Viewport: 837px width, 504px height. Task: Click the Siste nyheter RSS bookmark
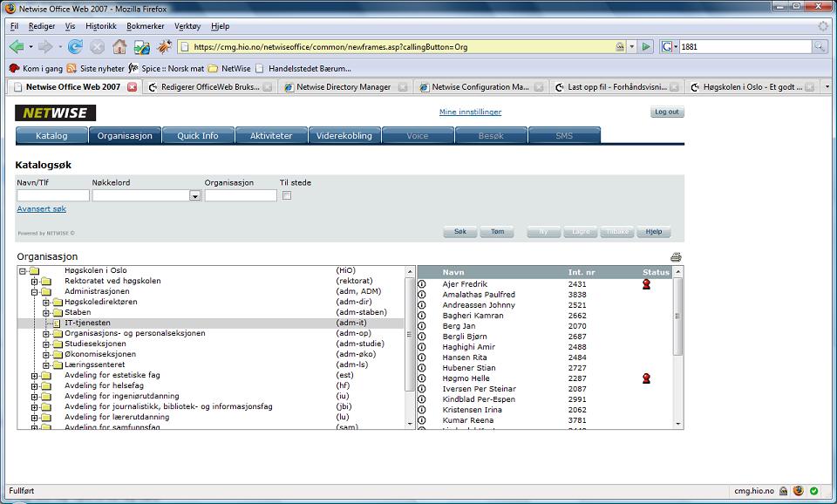pos(96,68)
